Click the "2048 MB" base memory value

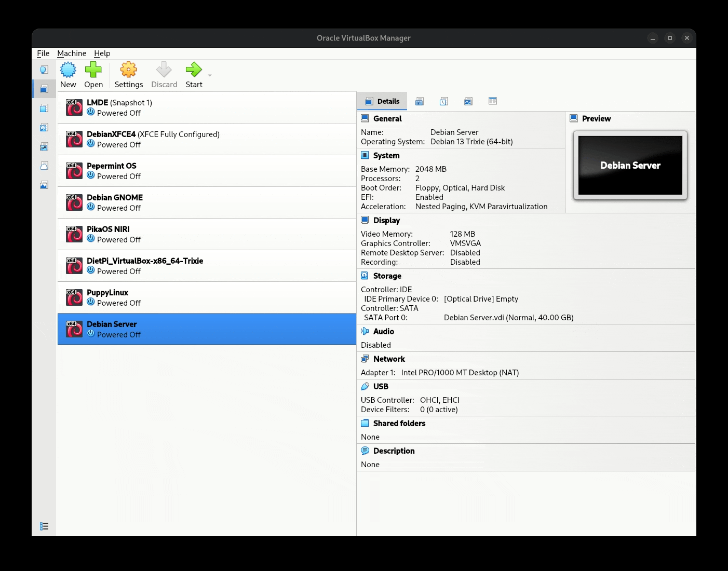[x=431, y=169]
